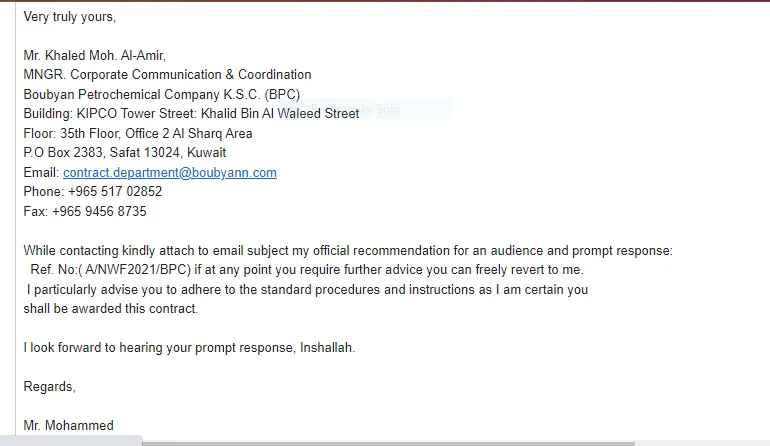Click the phone number +965 517 02852

click(115, 192)
